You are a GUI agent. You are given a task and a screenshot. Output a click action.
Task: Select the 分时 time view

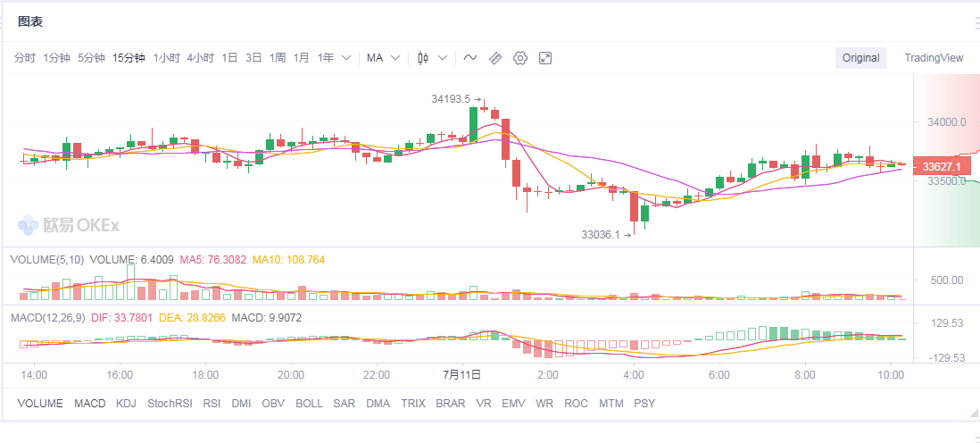[25, 58]
